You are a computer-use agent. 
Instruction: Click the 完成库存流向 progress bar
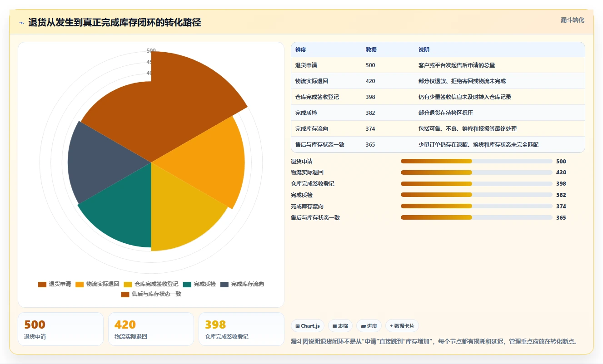(477, 207)
